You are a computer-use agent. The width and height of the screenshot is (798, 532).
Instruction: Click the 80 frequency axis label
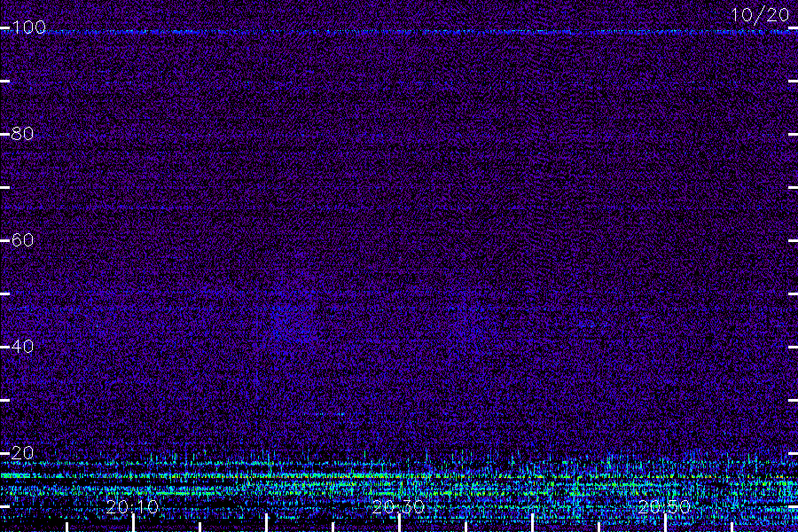click(x=22, y=133)
